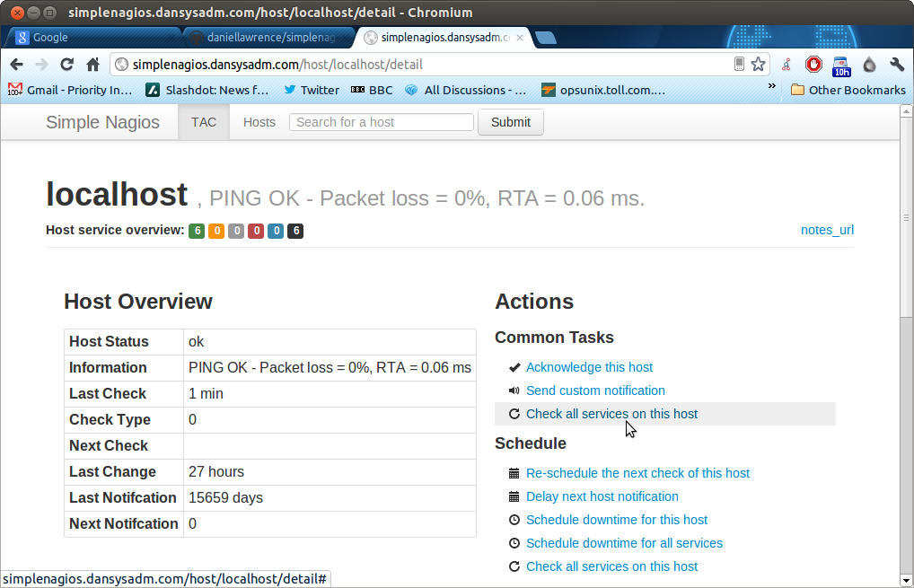Reload the page with the browser refresh icon

pos(67,64)
